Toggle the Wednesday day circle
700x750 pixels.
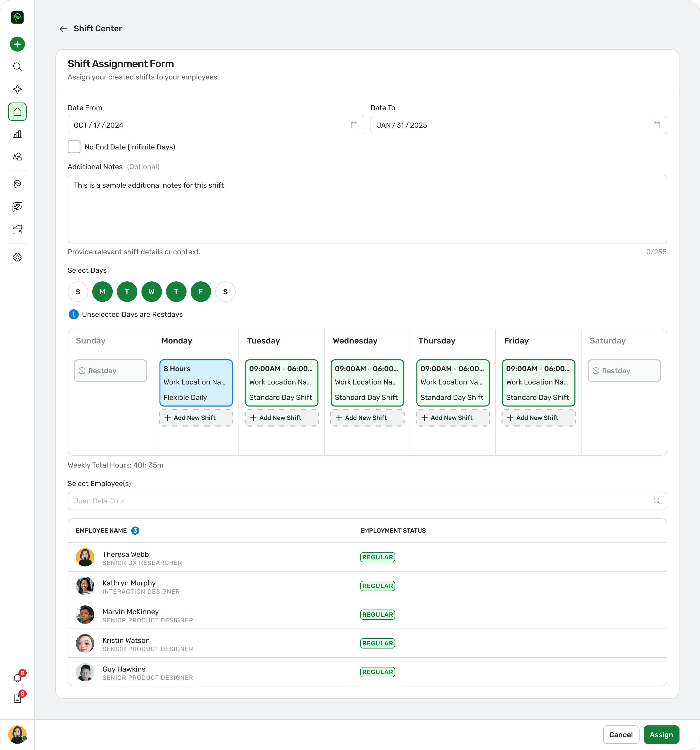click(x=151, y=292)
